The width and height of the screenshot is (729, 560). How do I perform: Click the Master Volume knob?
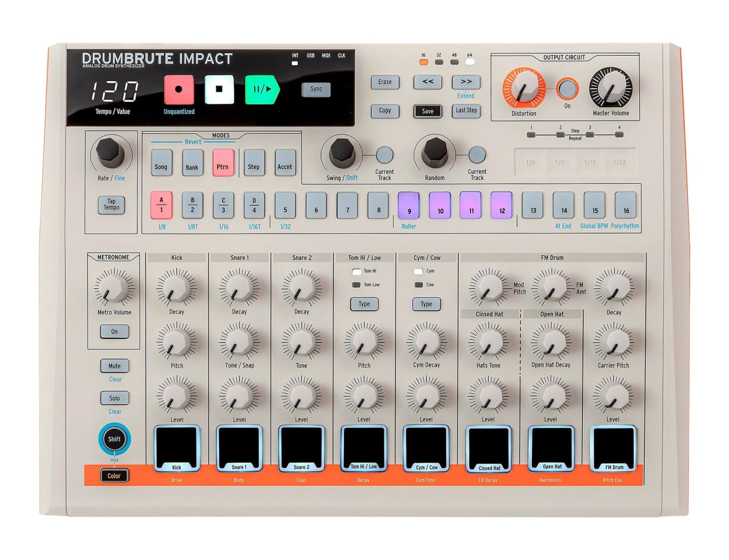tap(610, 89)
